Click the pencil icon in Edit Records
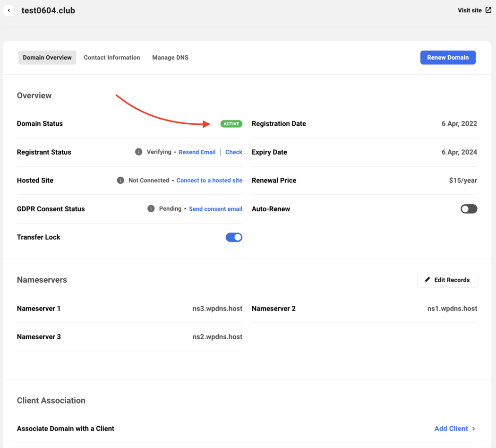496x448 pixels. (x=428, y=280)
